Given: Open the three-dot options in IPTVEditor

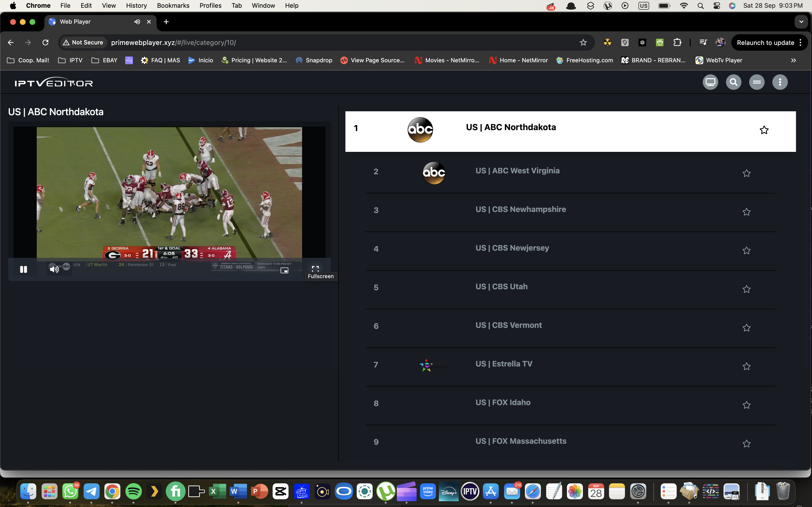Looking at the screenshot, I should [780, 82].
